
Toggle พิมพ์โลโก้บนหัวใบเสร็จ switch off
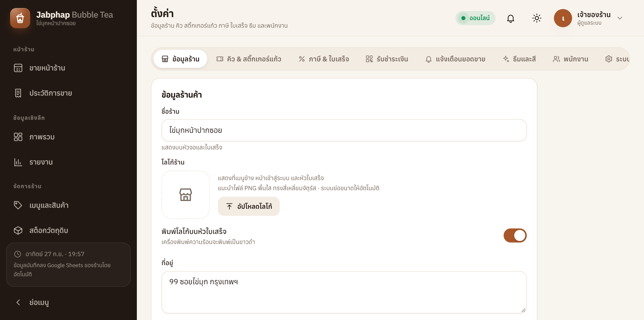(x=515, y=235)
